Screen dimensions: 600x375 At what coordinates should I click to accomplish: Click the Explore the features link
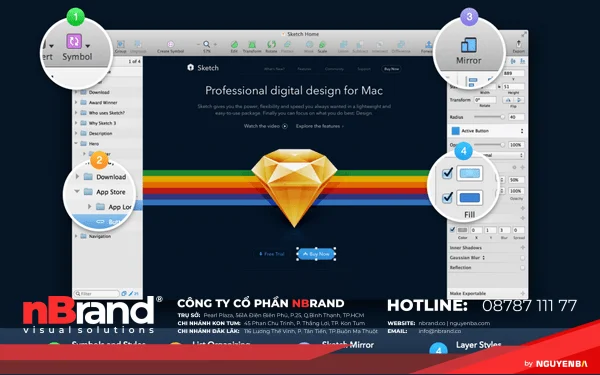pyautogui.click(x=320, y=126)
